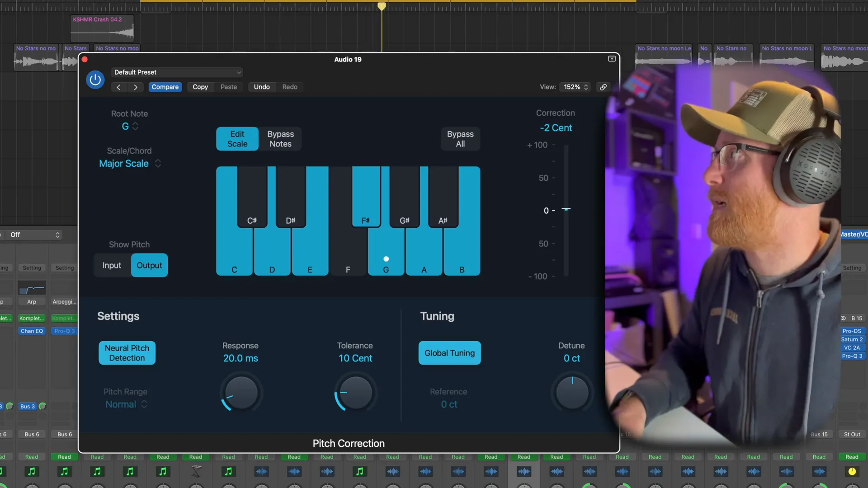Click the Tolerance knob
868x488 pixels.
pyautogui.click(x=355, y=393)
